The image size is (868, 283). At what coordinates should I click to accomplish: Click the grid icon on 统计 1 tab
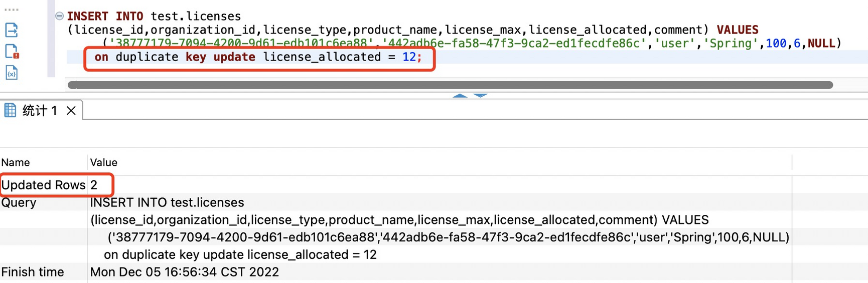[10, 110]
